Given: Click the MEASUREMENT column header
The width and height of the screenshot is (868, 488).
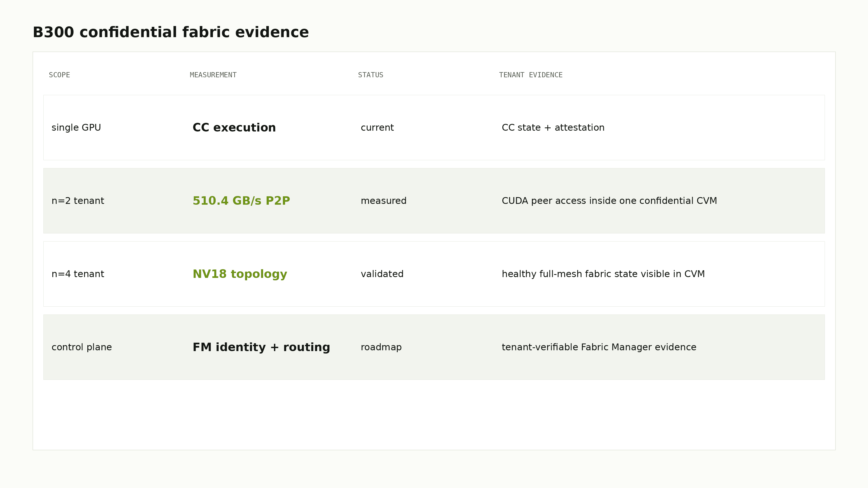Looking at the screenshot, I should (213, 75).
